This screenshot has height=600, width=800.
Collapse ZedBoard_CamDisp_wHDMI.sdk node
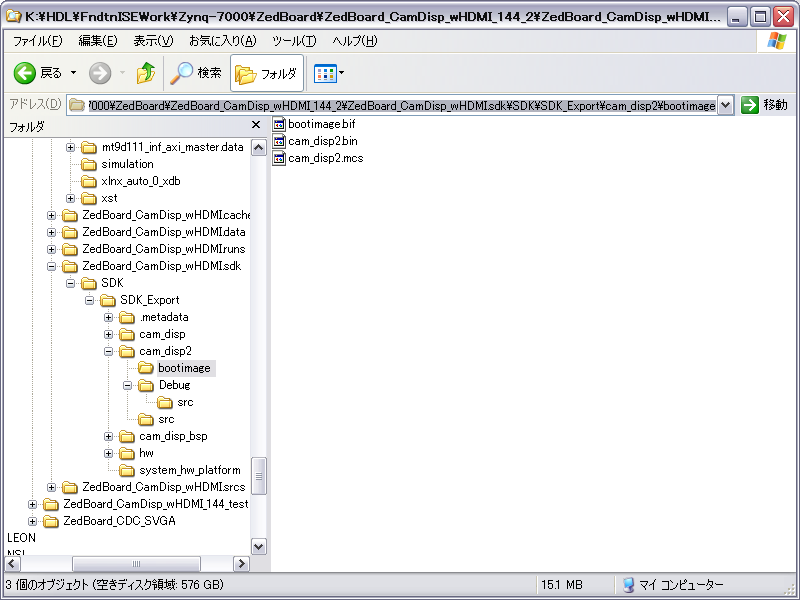(52, 266)
